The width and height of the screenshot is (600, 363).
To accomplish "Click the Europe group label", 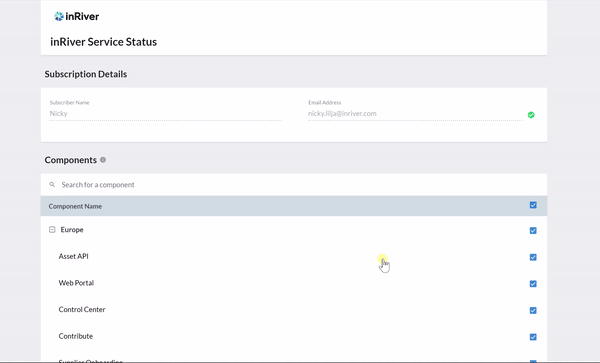I will 72,230.
